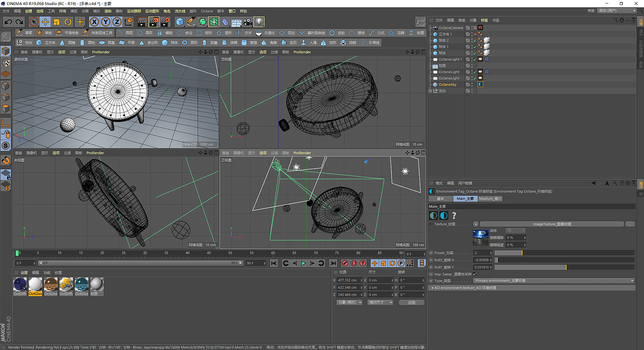Select the Rotate tool

coord(68,21)
